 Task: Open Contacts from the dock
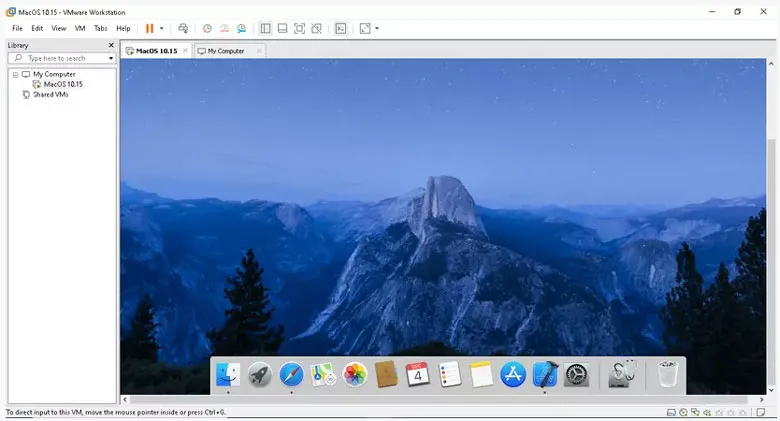click(x=387, y=374)
